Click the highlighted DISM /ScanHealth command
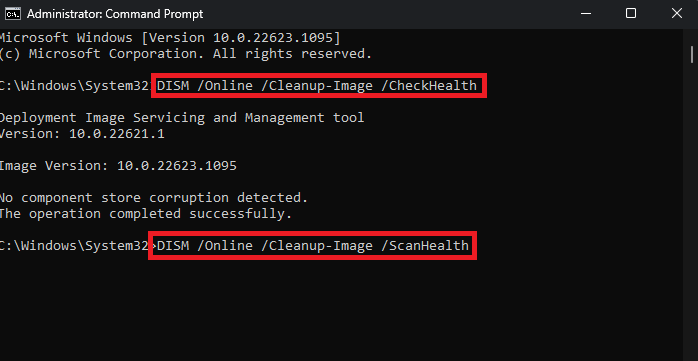Viewport: 698px width, 361px height. click(x=313, y=245)
